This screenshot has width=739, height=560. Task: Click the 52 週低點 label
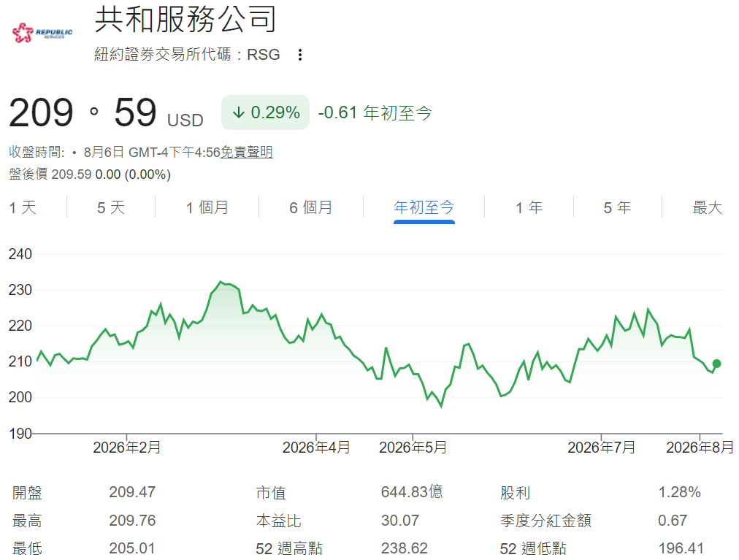coord(533,549)
